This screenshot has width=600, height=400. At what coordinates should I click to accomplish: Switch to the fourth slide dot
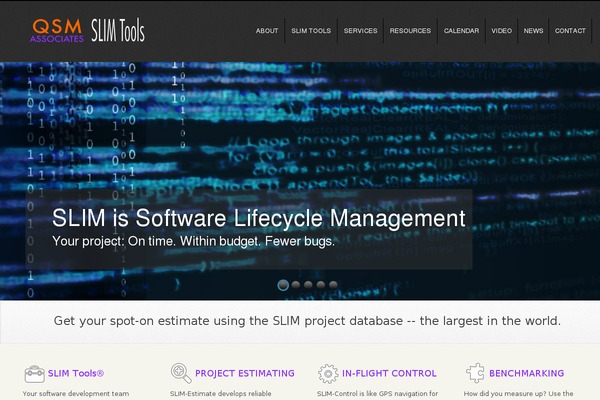(321, 284)
